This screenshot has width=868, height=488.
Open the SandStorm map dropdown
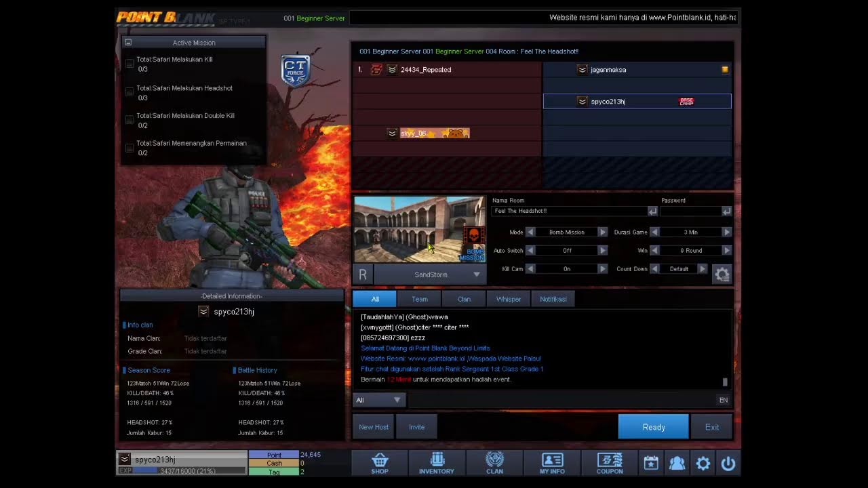tap(430, 274)
